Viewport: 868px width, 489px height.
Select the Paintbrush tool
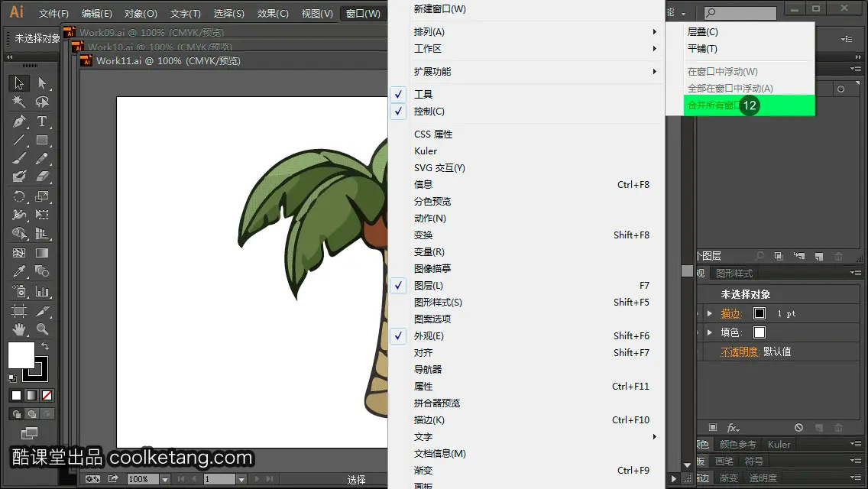pos(19,158)
